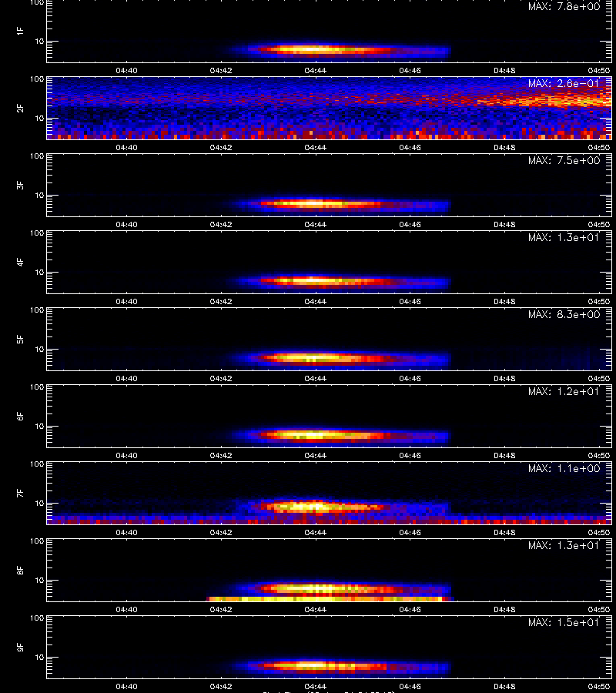Click the 100 y-axis label of panel 5F

(x=37, y=310)
